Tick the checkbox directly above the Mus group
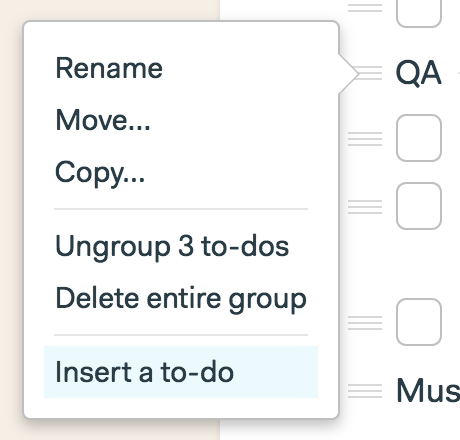The width and height of the screenshot is (460, 440). click(419, 322)
